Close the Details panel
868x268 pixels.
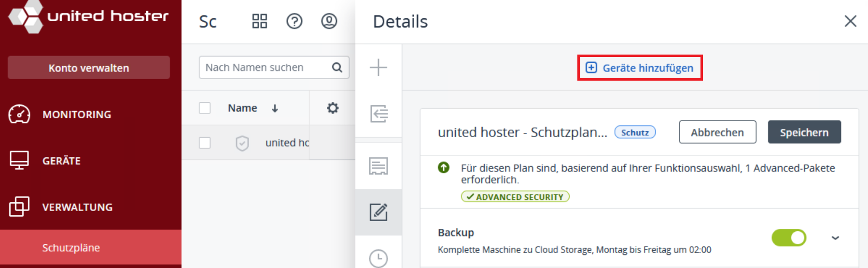point(851,21)
